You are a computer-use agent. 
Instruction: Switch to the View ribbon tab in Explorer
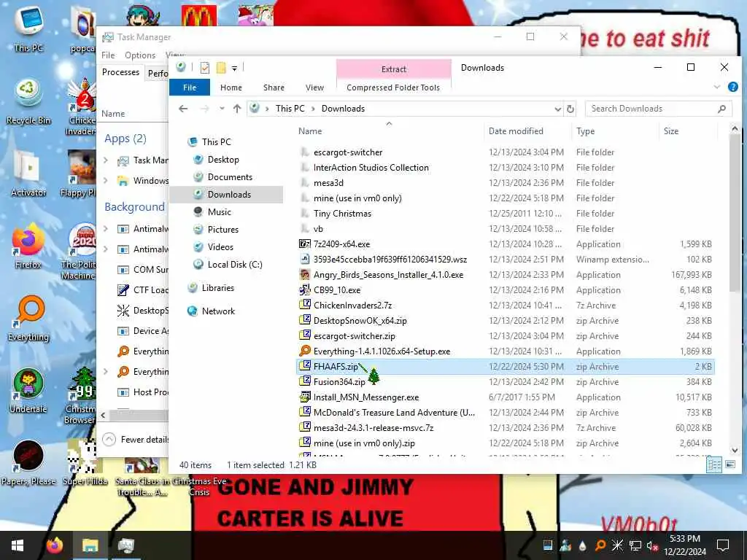point(314,87)
